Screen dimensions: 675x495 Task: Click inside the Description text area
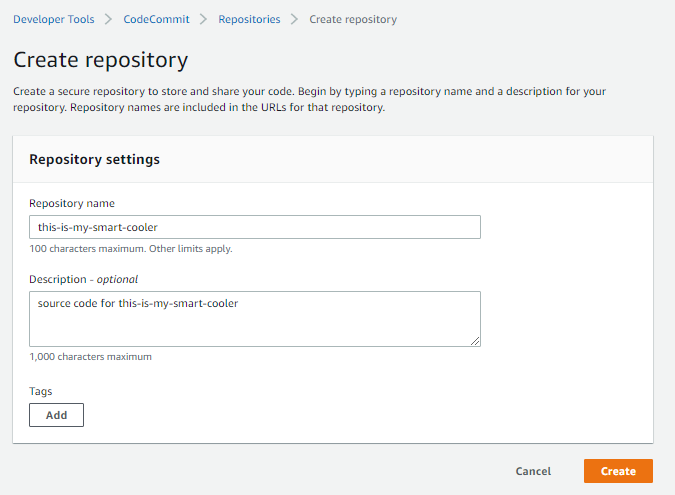click(x=255, y=319)
